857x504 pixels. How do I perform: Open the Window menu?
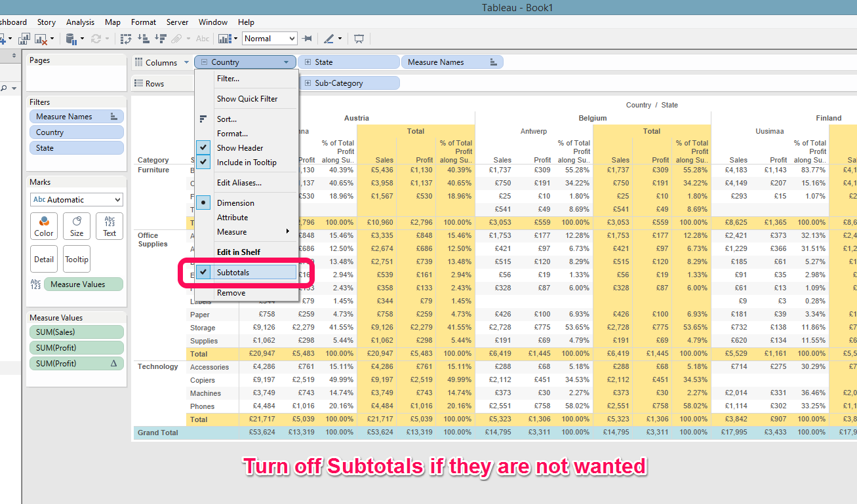[x=213, y=22]
